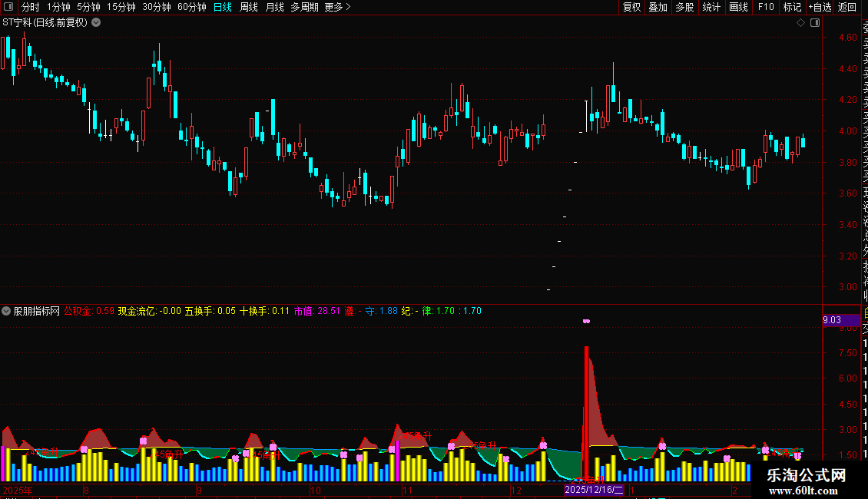The height and width of the screenshot is (499, 868).
Task: Select the 60分钟 period
Action: pos(192,7)
